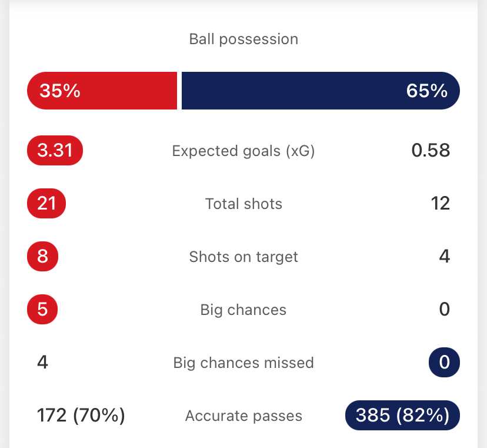The image size is (487, 448).
Task: Select the Accurate passes label
Action: 243,416
